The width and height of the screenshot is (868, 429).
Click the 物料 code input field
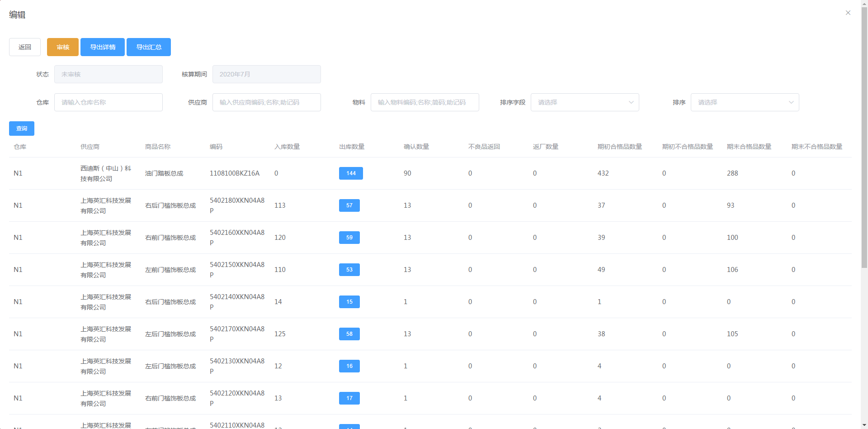pos(425,102)
